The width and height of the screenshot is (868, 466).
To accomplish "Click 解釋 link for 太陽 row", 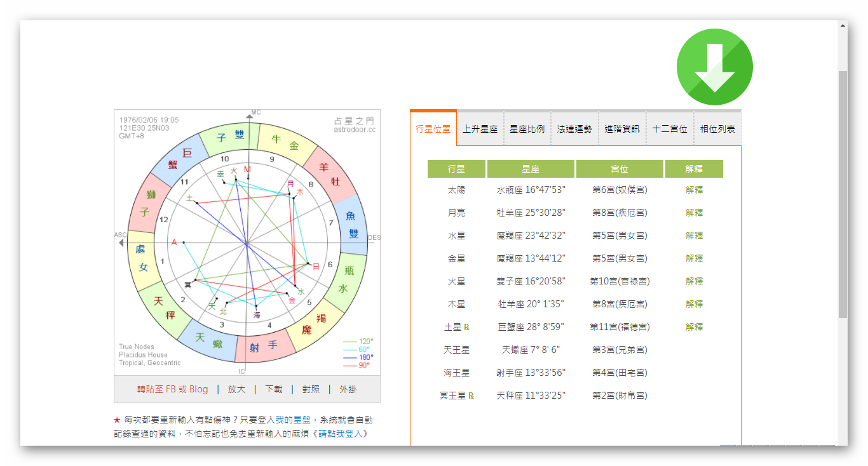I will [x=695, y=190].
